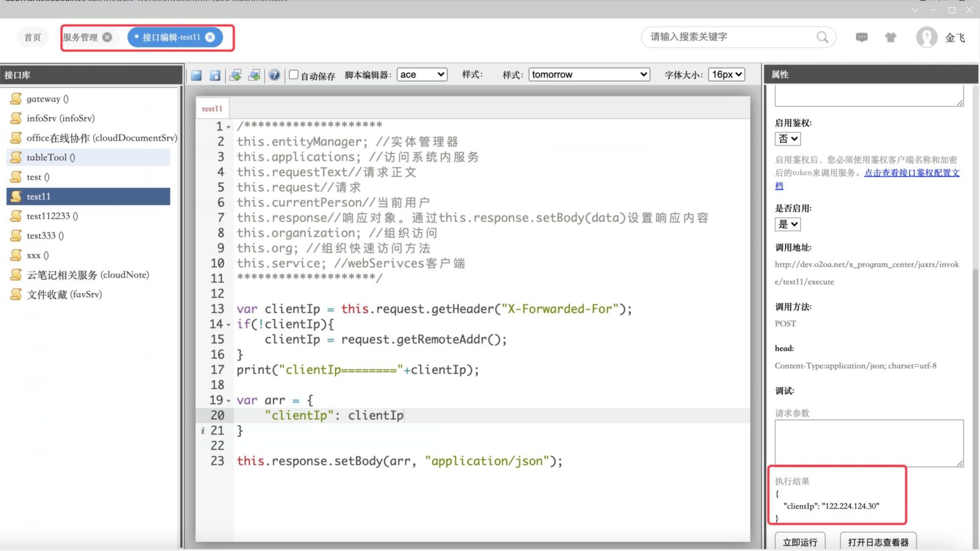
Task: Collapse the var arr block at line 19
Action: point(228,401)
